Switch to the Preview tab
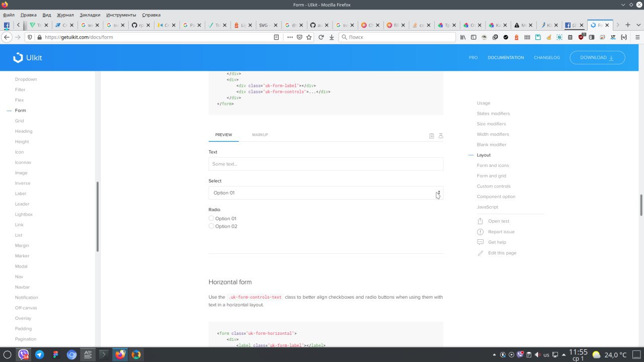This screenshot has width=644, height=362. [224, 135]
